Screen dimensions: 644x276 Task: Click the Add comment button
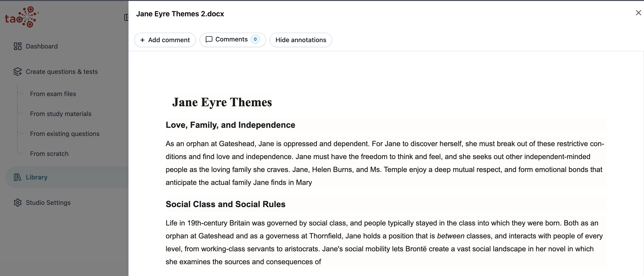165,40
